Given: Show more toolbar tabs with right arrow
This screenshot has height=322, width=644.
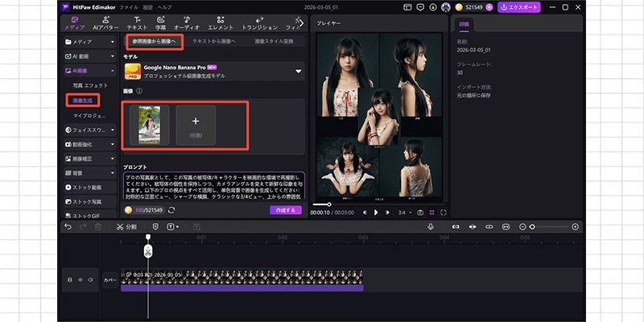Looking at the screenshot, I should click(301, 23).
